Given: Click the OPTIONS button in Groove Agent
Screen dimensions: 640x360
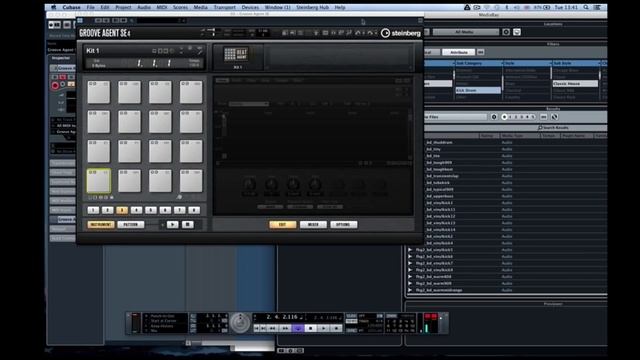Looking at the screenshot, I should coord(344,224).
